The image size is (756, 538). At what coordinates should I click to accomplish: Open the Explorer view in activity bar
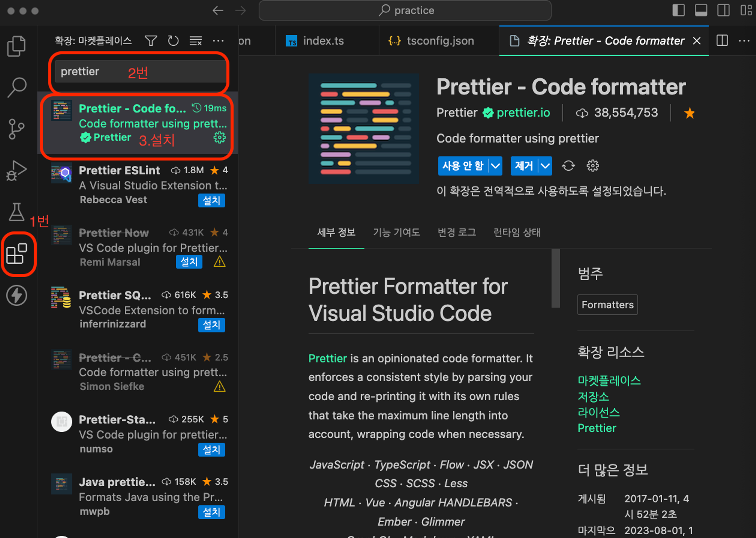coord(17,46)
